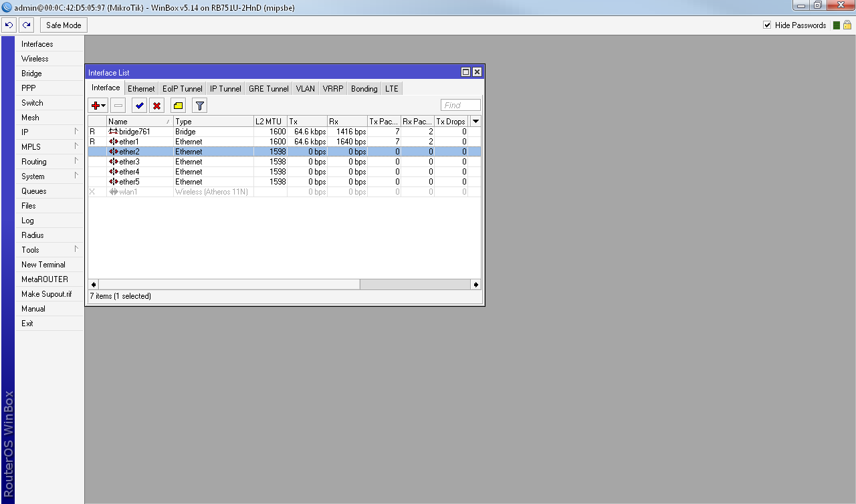
Task: Click the scroll left arrow
Action: point(93,285)
